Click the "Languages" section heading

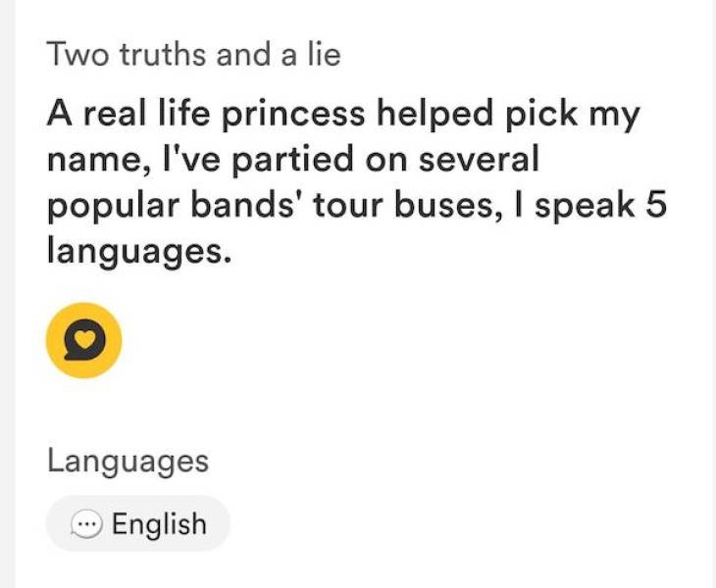[128, 461]
